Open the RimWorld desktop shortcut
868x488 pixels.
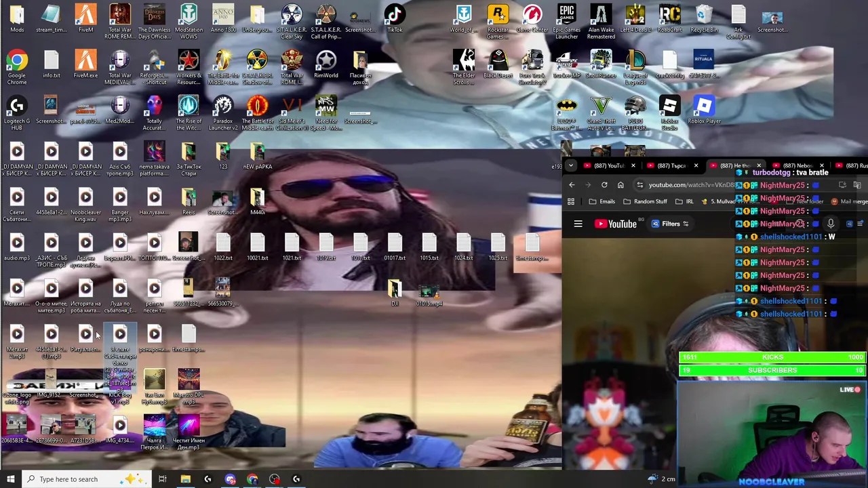coord(326,64)
